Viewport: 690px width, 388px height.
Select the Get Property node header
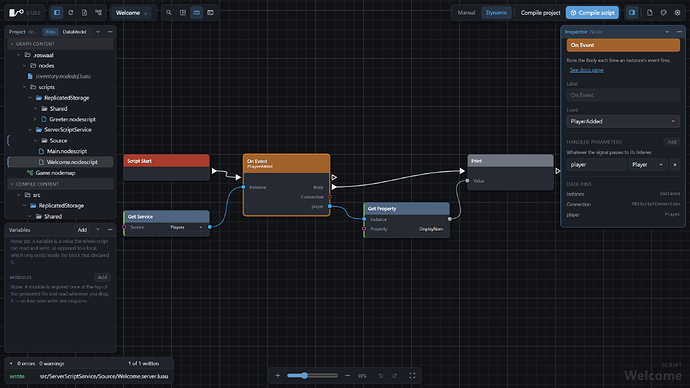coord(407,209)
